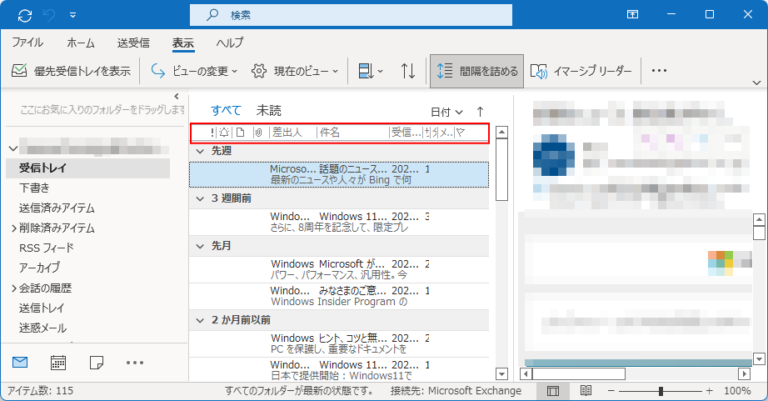Open the ヘルプ ribbon tab

point(230,43)
